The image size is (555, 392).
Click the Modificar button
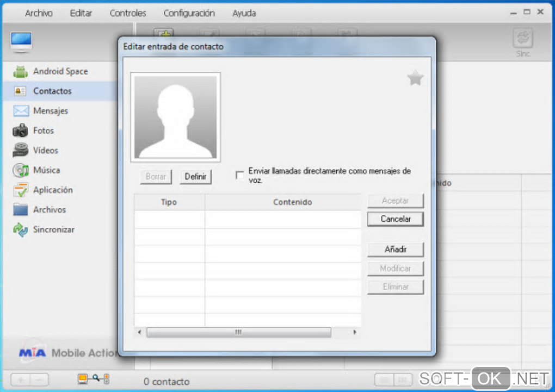pyautogui.click(x=396, y=269)
